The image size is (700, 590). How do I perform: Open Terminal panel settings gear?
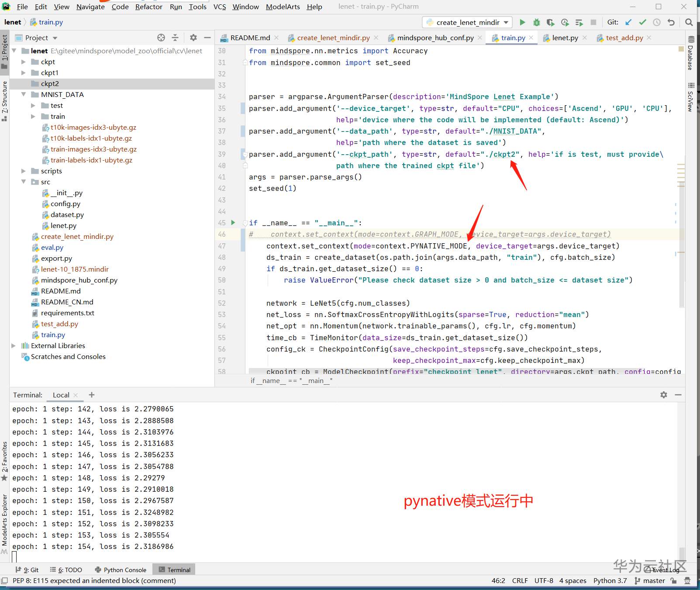[x=664, y=395]
